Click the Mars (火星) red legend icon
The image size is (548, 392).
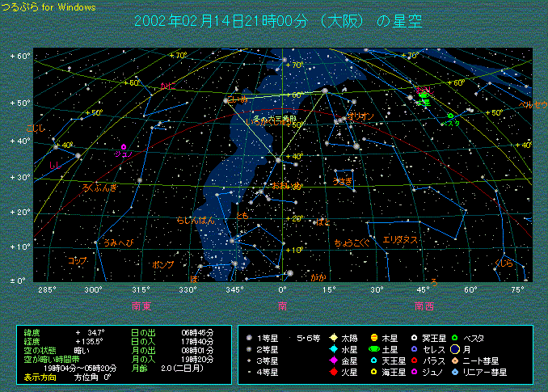(x=333, y=372)
